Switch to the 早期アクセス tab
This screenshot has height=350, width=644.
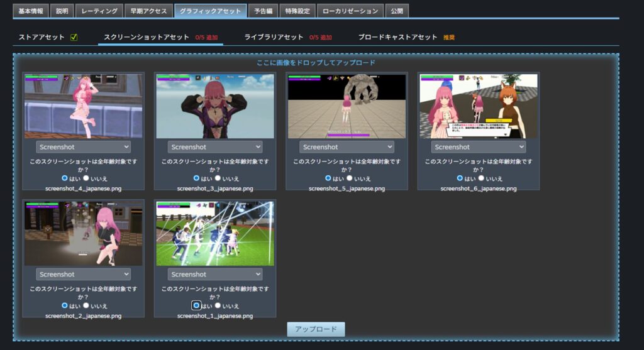tap(148, 11)
